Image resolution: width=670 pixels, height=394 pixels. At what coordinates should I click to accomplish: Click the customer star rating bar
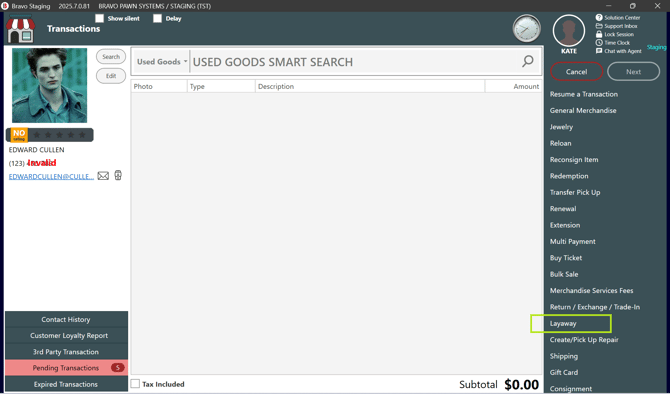(x=50, y=135)
